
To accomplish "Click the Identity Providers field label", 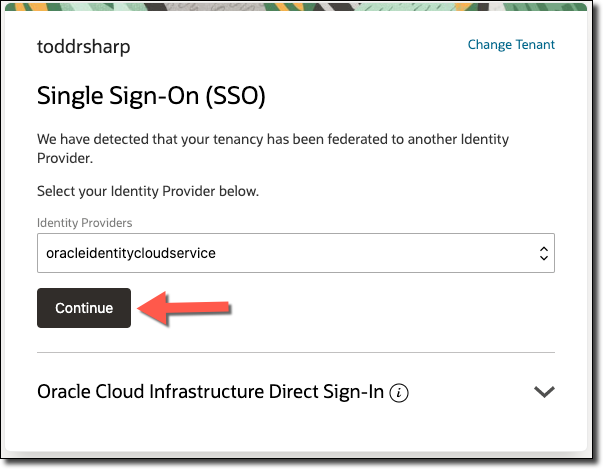I will tap(84, 222).
